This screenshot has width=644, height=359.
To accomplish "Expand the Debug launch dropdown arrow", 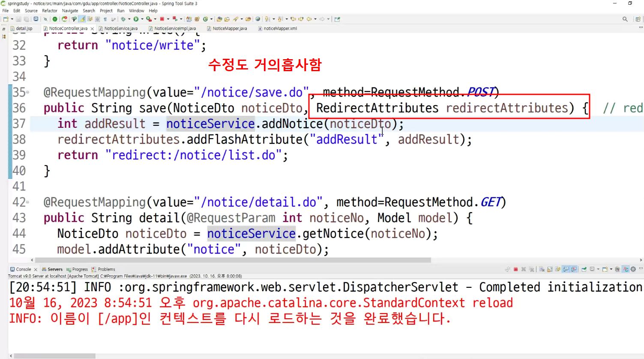I will pos(129,19).
